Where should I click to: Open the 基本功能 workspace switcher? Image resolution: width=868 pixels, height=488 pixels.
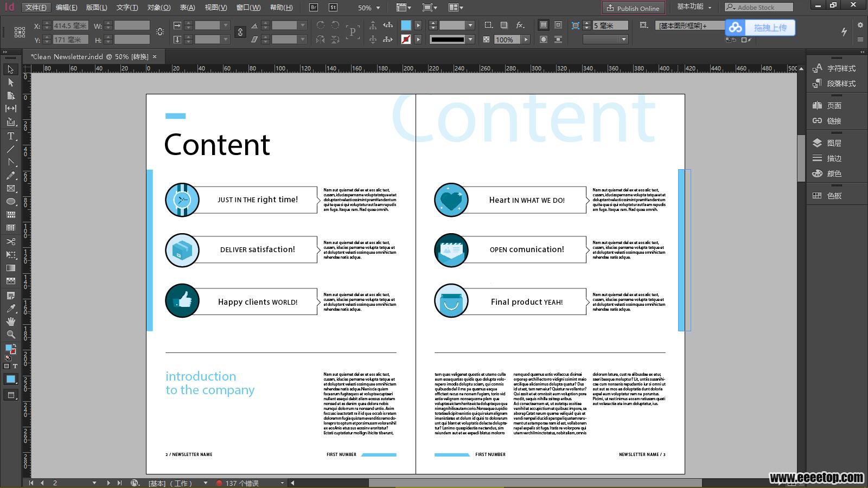(694, 7)
